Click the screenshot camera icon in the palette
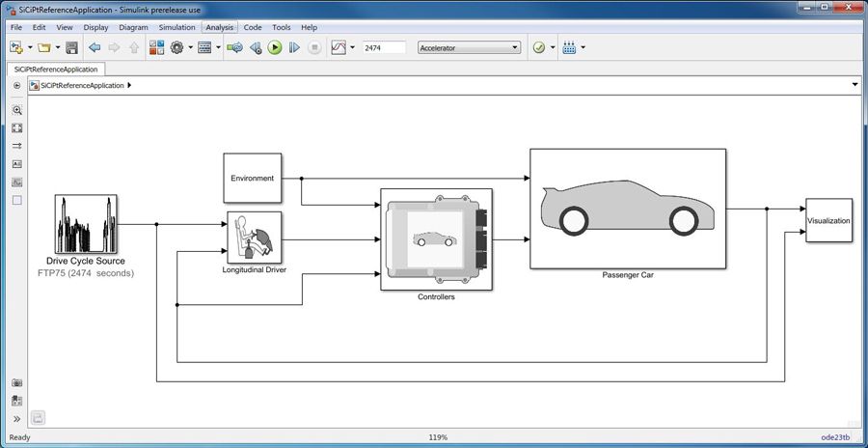Screen dimensions: 868x448 (x=16, y=383)
